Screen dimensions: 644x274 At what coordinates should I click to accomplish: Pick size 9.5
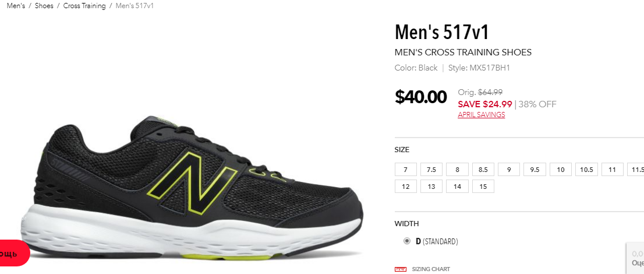pos(535,170)
